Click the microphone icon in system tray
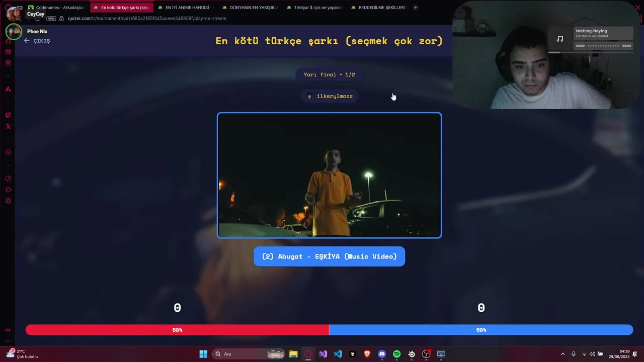The image size is (644, 362). point(573,354)
